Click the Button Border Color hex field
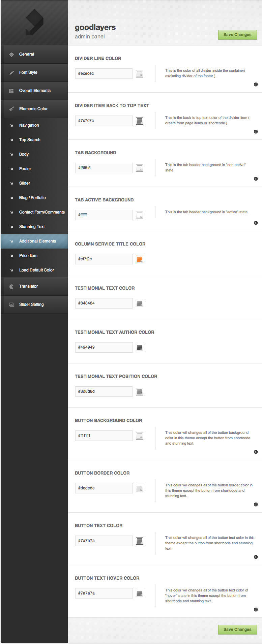Image resolution: width=262 pixels, height=644 pixels. pos(104,488)
